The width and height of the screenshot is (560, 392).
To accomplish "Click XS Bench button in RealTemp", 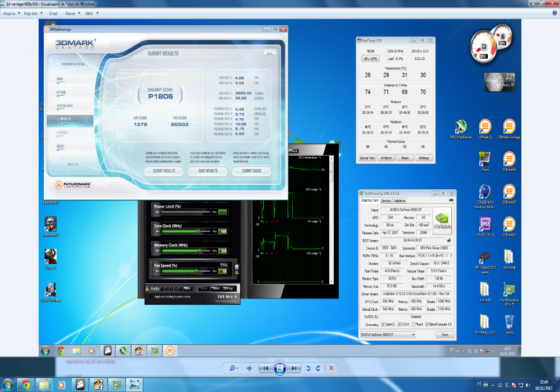I will [386, 158].
